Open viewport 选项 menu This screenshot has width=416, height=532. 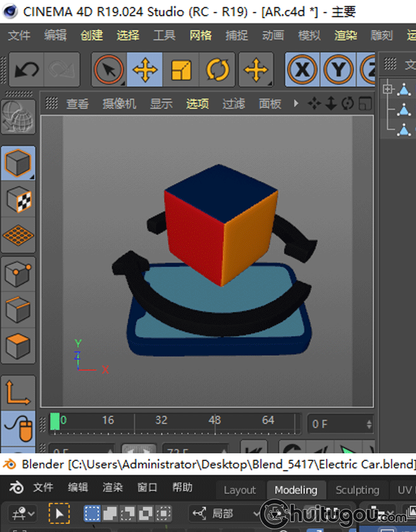pyautogui.click(x=197, y=104)
